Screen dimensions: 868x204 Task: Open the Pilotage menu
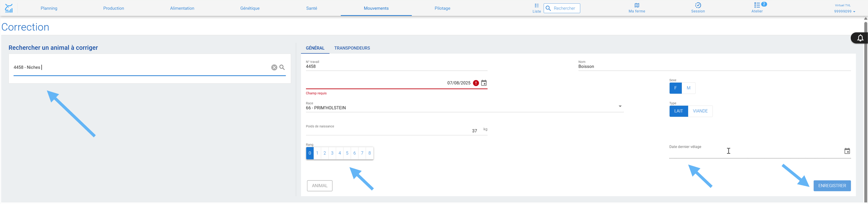click(442, 8)
